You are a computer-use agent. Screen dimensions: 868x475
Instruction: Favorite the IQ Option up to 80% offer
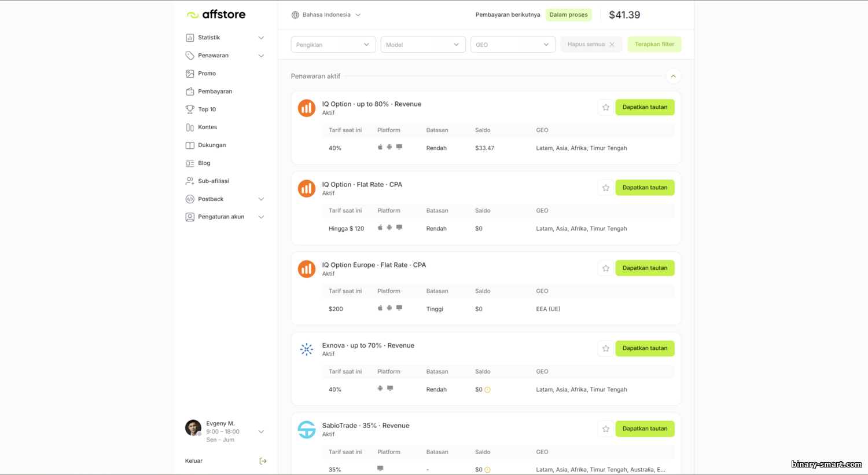[606, 107]
